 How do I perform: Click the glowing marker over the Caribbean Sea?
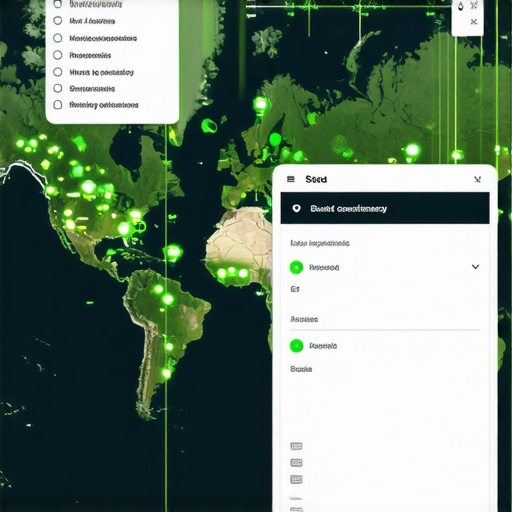(173, 251)
